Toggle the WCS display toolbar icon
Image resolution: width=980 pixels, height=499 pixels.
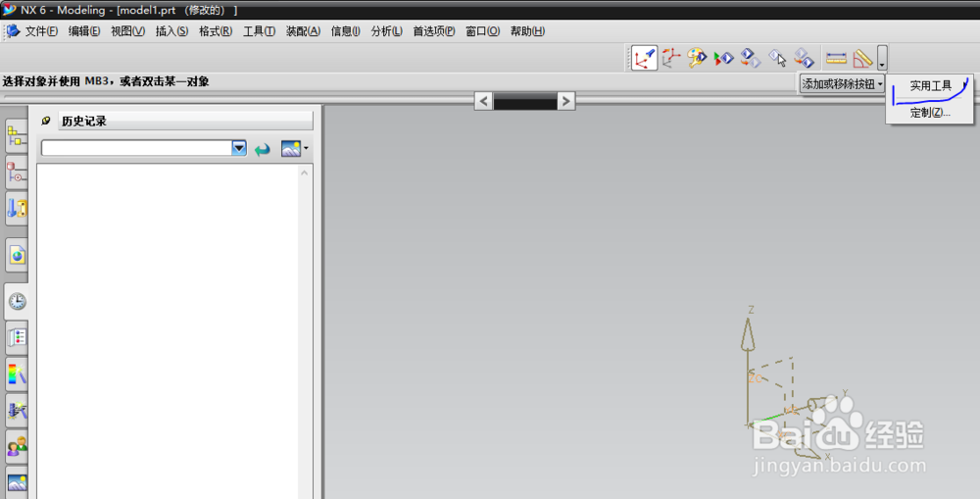click(645, 58)
